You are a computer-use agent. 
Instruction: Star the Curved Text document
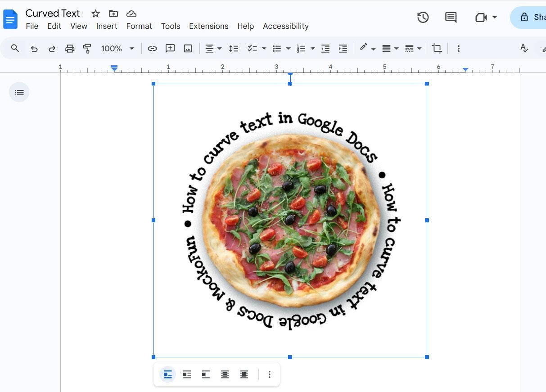click(x=95, y=13)
